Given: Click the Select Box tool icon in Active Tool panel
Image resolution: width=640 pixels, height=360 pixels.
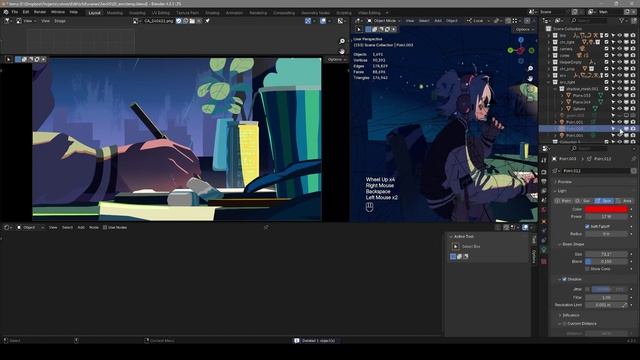Looking at the screenshot, I should [456, 246].
